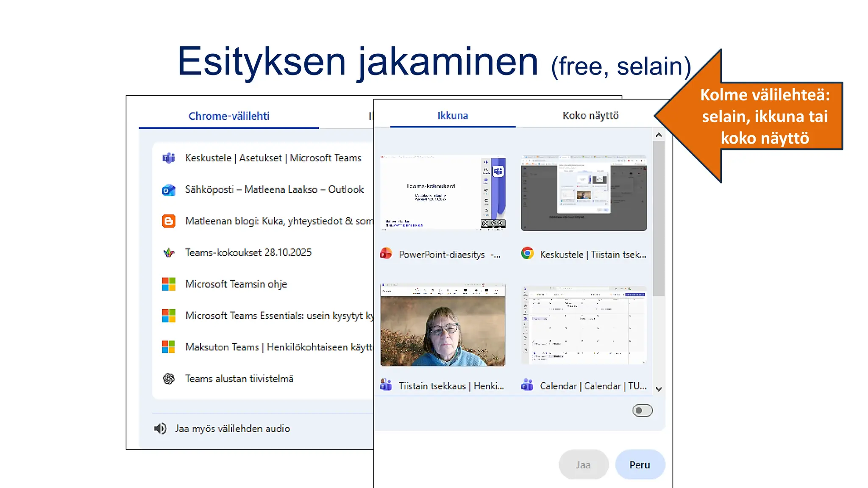This screenshot has height=488, width=868.
Task: Switch to the Chrome-välilehti tab
Action: [x=229, y=116]
